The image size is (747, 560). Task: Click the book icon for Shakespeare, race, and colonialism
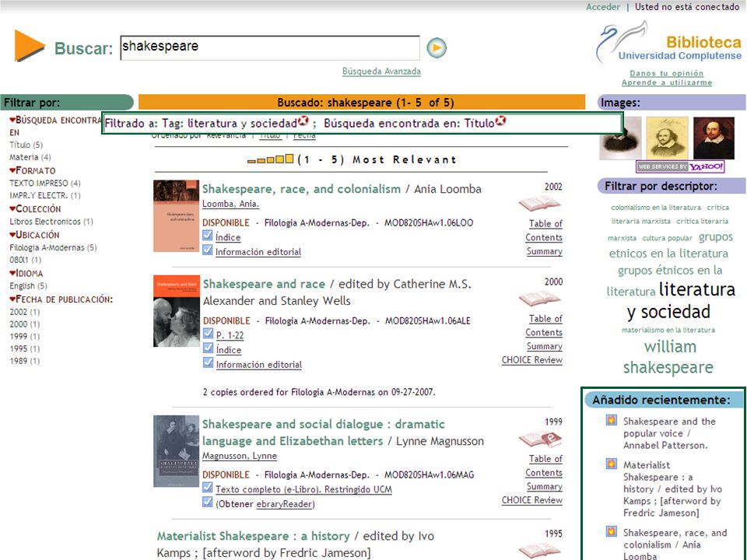pos(540,205)
